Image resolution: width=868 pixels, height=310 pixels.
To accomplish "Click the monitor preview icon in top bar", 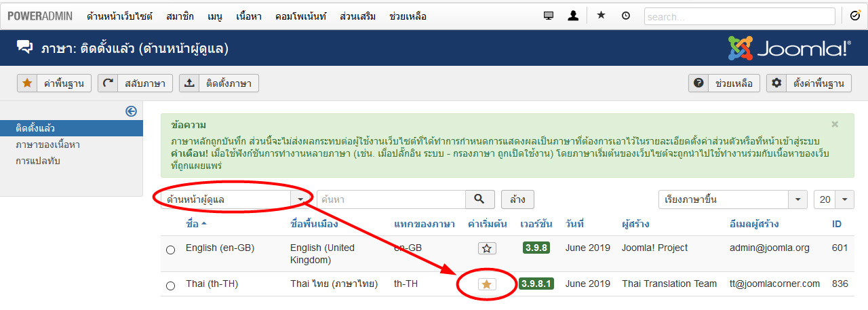I will 549,16.
